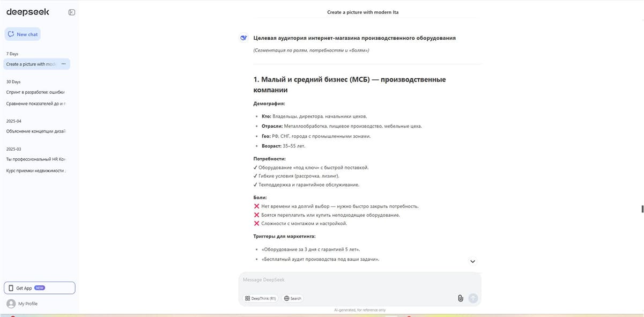644x317 pixels.
Task: Open the 'Курс приемки недвижимости' chat
Action: coord(35,171)
